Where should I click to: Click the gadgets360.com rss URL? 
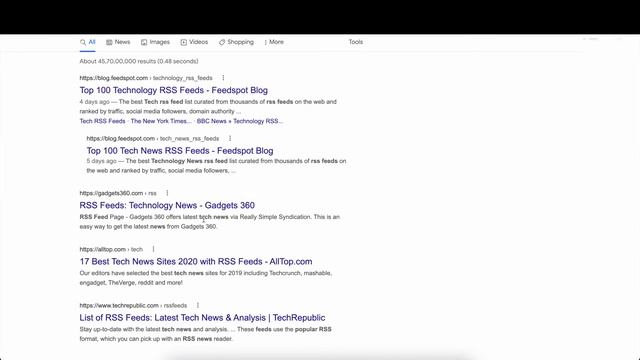[x=118, y=193]
